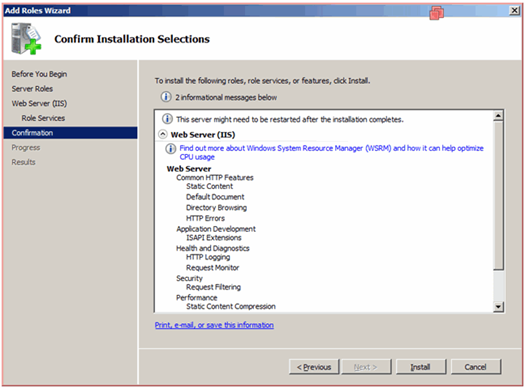Click info icon beside the WSRM link
This screenshot has width=525, height=389.
[x=170, y=148]
